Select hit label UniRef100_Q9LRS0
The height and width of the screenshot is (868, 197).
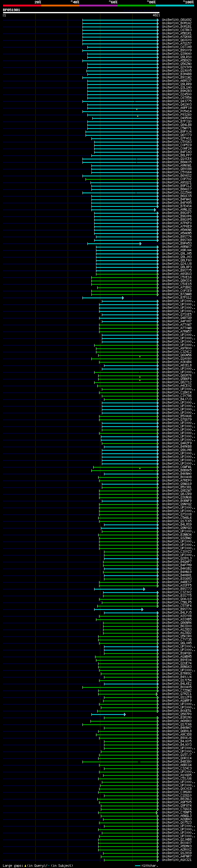176,57
